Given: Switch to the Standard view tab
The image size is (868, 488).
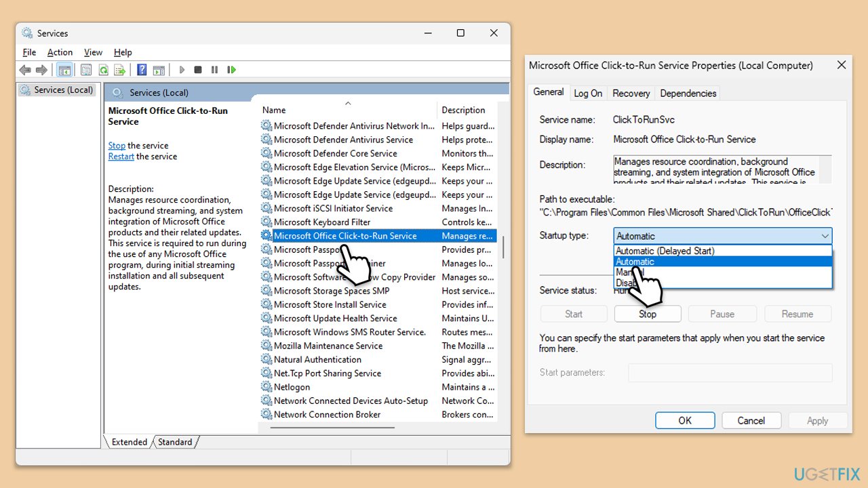Looking at the screenshot, I should click(175, 442).
